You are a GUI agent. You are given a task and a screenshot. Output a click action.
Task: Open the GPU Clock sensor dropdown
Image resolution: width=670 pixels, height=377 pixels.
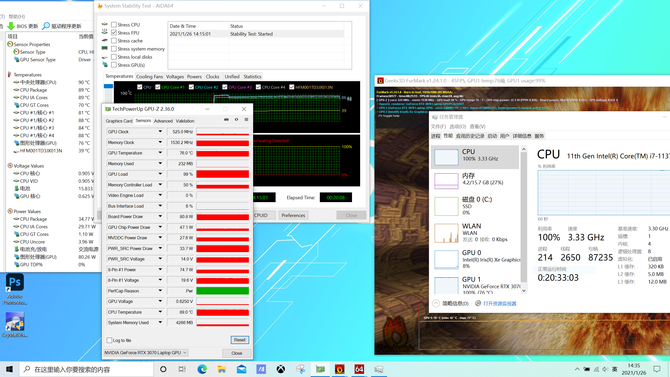[160, 132]
